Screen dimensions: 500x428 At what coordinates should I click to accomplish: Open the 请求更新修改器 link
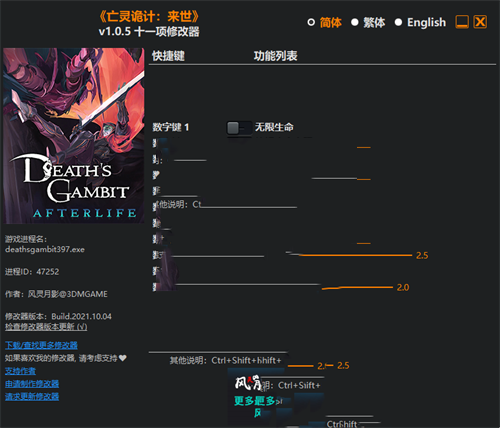[32, 397]
